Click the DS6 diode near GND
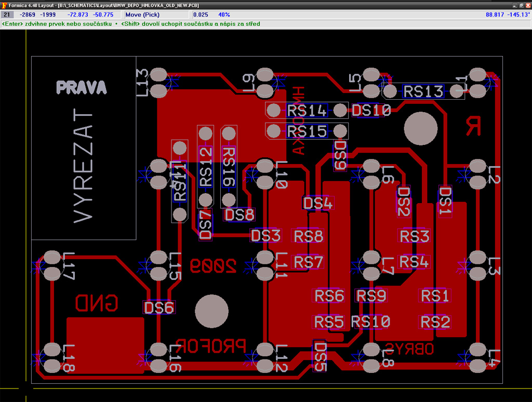Image resolution: width=532 pixels, height=402 pixels. [x=159, y=307]
